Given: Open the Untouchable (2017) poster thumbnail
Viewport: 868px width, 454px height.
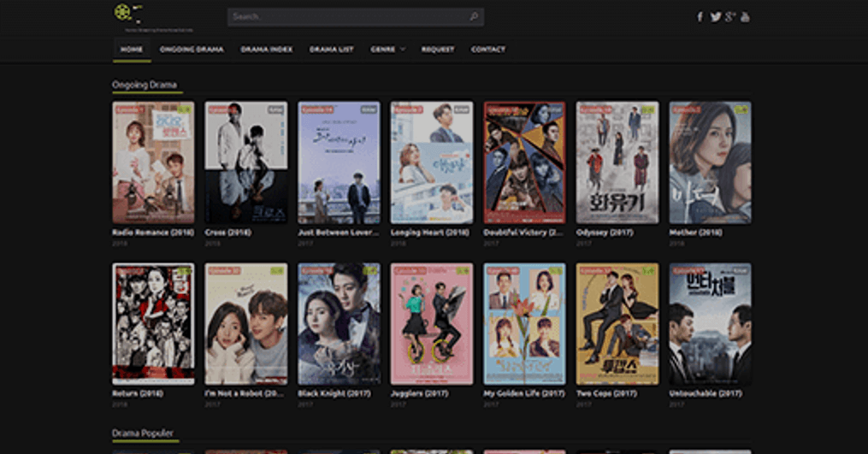Looking at the screenshot, I should pyautogui.click(x=711, y=324).
